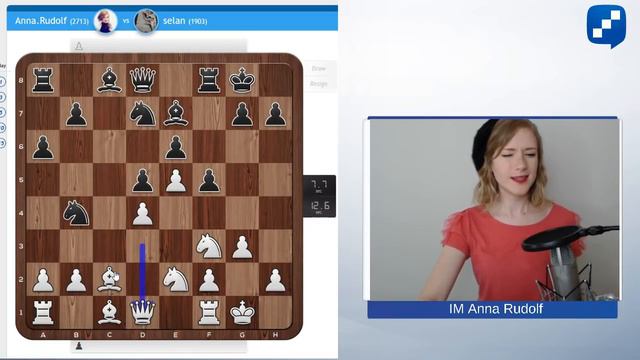The image size is (640, 360).
Task: Select the black king on g8
Action: click(x=242, y=80)
